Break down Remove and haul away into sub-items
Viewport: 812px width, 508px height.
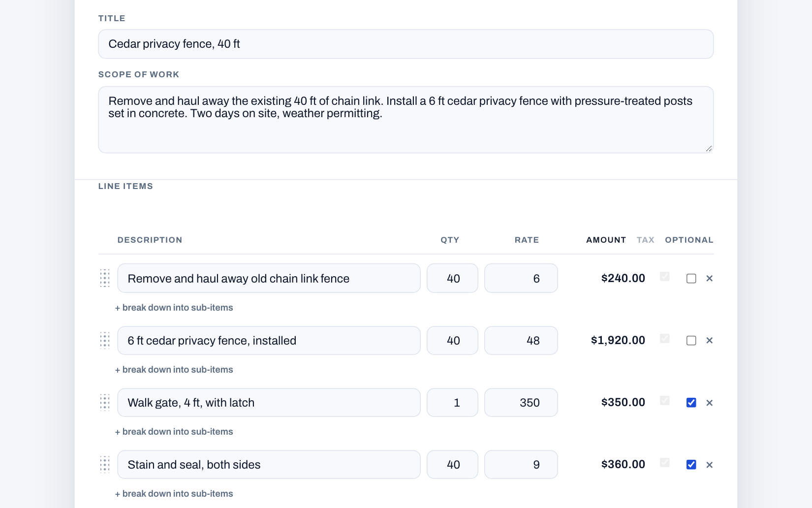[174, 308]
